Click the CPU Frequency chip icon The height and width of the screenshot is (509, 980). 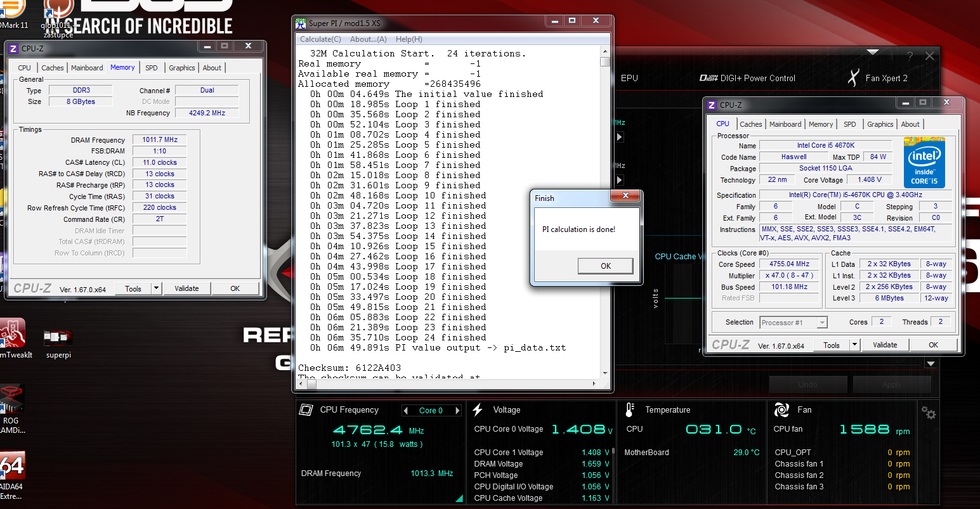point(306,409)
